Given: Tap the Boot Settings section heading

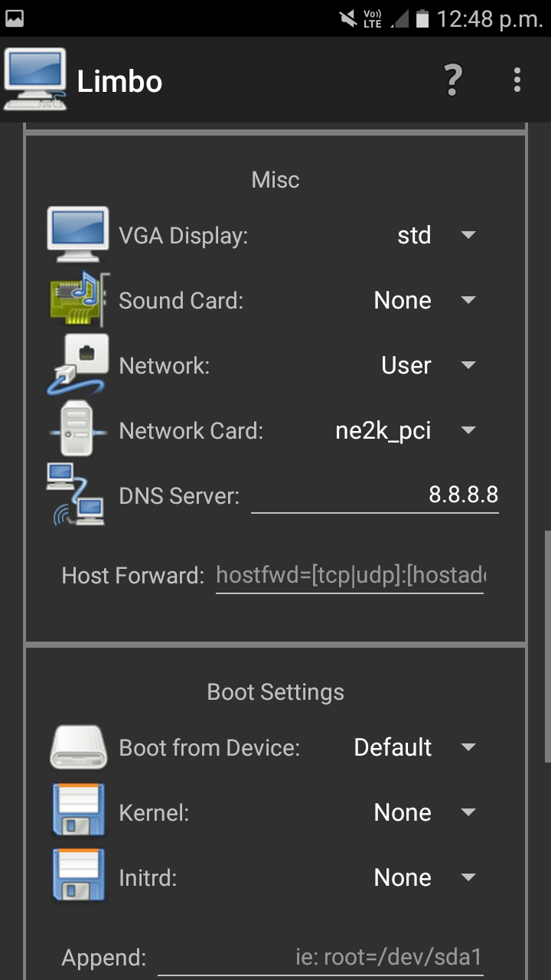Looking at the screenshot, I should coord(275,692).
